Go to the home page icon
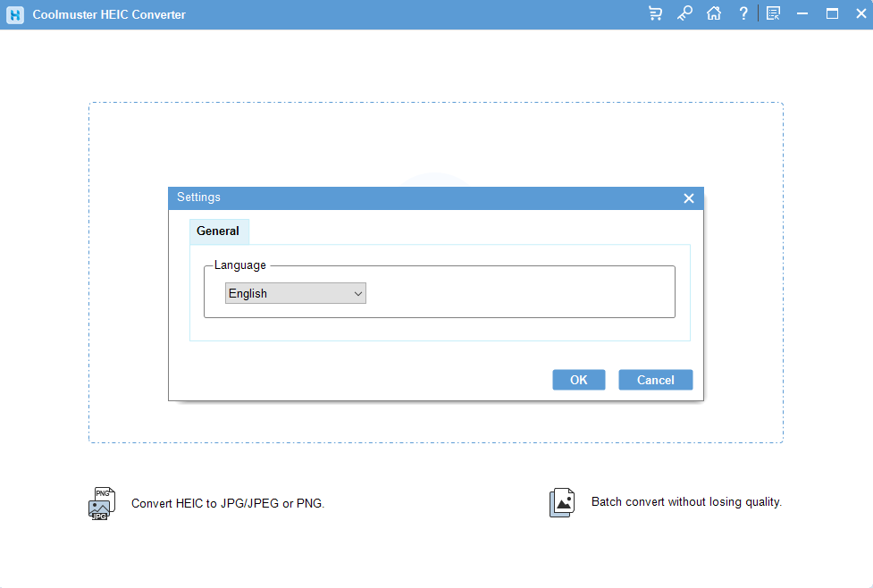Screen dimensions: 873x588 714,14
